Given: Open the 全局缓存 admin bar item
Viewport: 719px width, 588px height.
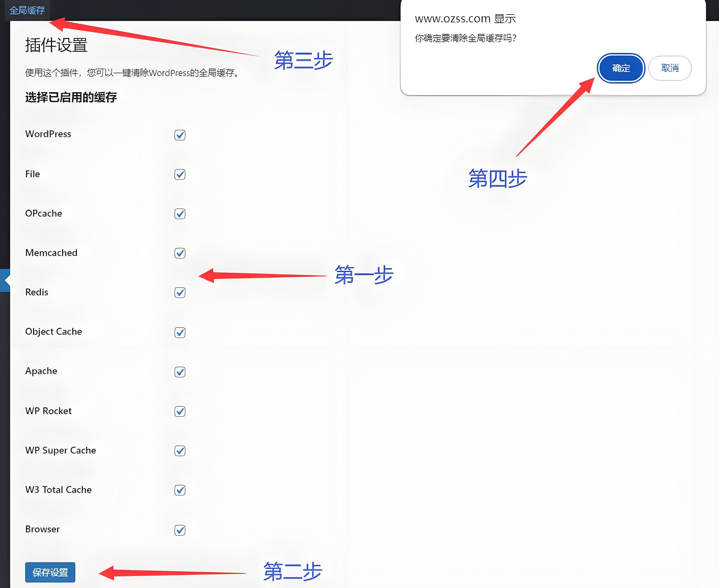Looking at the screenshot, I should coord(27,10).
